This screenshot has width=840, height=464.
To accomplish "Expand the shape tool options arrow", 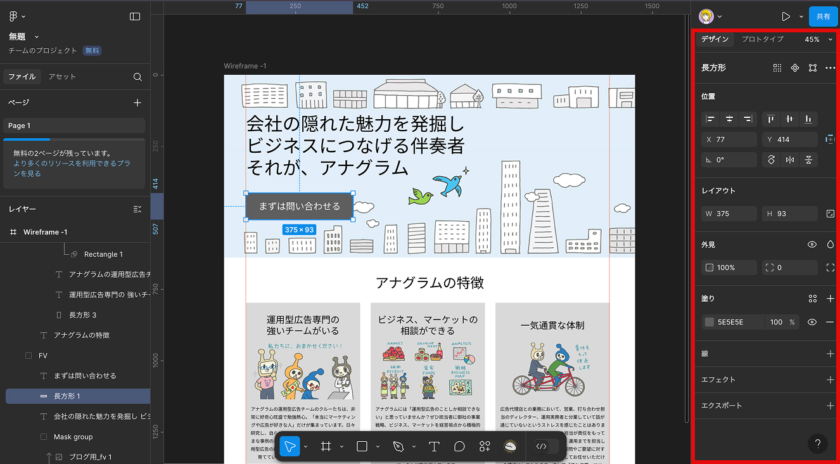I will coord(379,446).
